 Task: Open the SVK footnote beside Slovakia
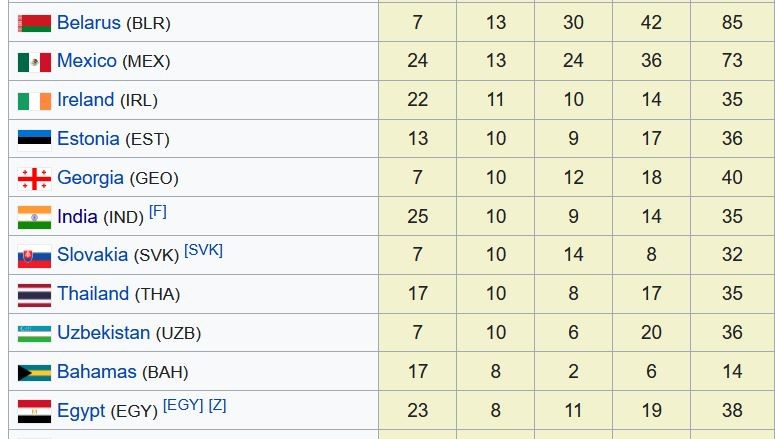click(x=203, y=250)
